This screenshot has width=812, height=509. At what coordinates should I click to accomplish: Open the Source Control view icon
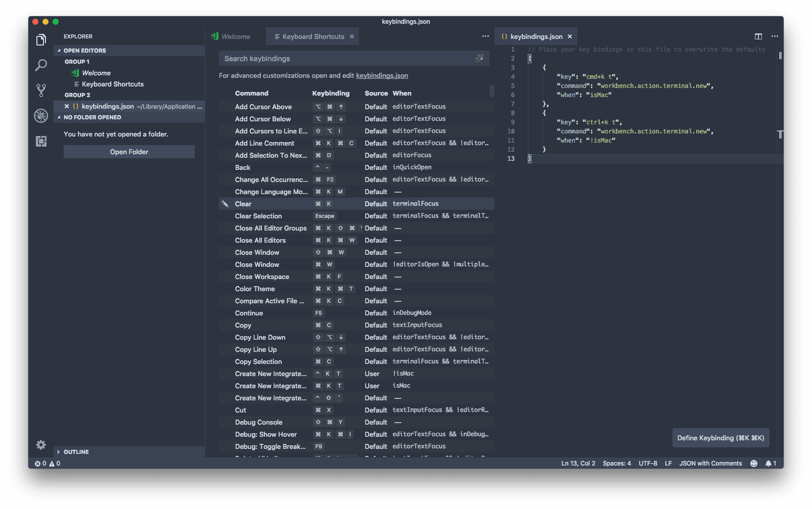click(41, 90)
